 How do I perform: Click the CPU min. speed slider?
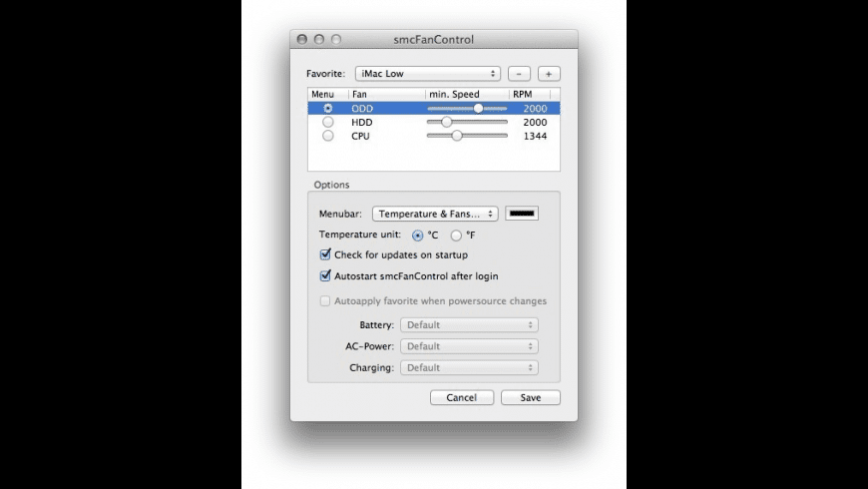pyautogui.click(x=467, y=136)
